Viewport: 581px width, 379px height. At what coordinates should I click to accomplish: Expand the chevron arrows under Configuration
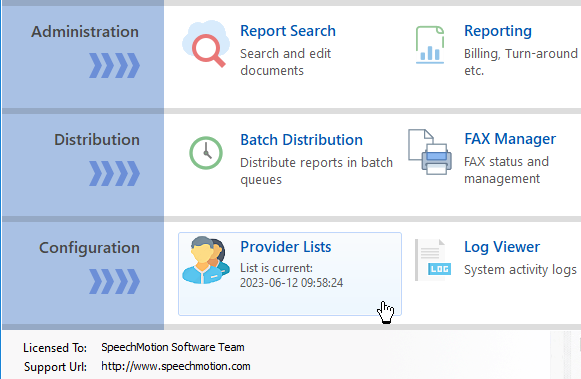pos(114,282)
